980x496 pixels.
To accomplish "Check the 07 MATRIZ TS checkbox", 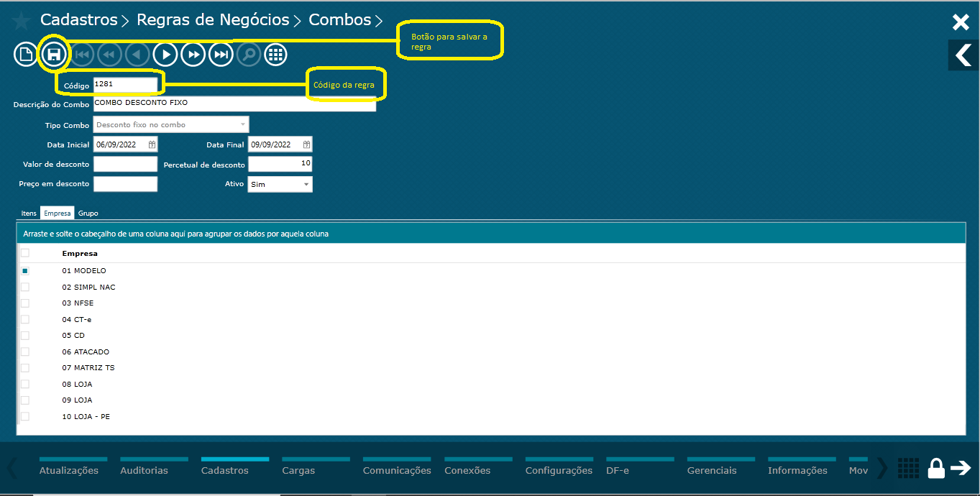I will [25, 368].
